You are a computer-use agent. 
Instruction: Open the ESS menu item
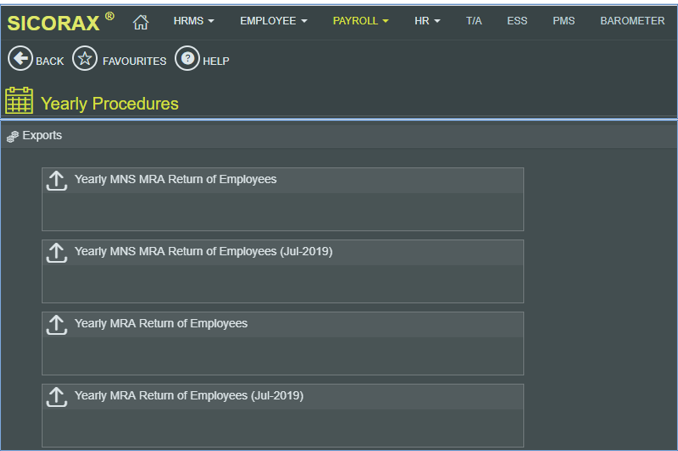pyautogui.click(x=518, y=21)
